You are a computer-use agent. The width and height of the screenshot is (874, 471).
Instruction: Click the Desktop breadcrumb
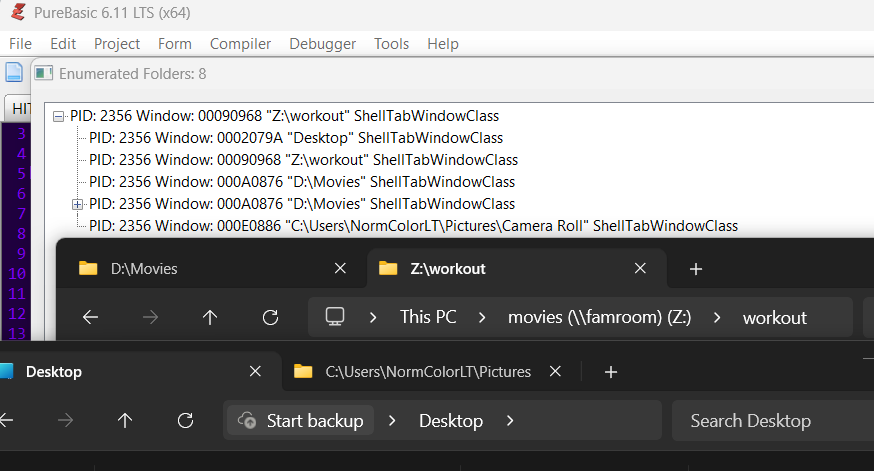point(451,421)
